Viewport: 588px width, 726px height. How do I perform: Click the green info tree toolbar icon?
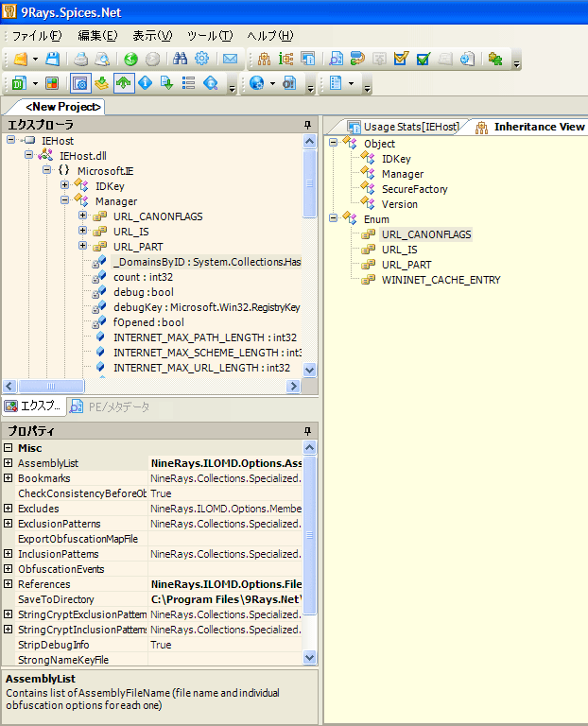tap(286, 60)
